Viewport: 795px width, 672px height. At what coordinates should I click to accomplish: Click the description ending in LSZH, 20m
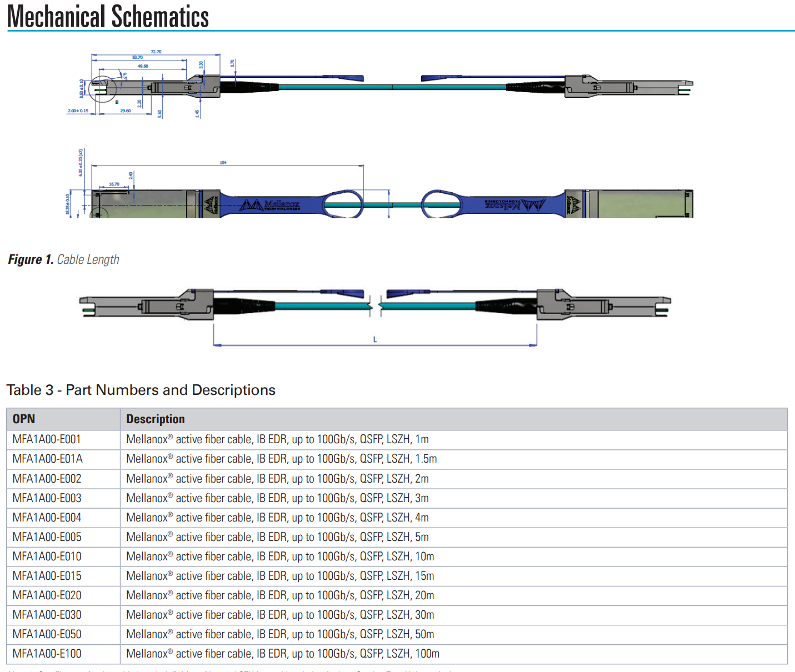280,595
